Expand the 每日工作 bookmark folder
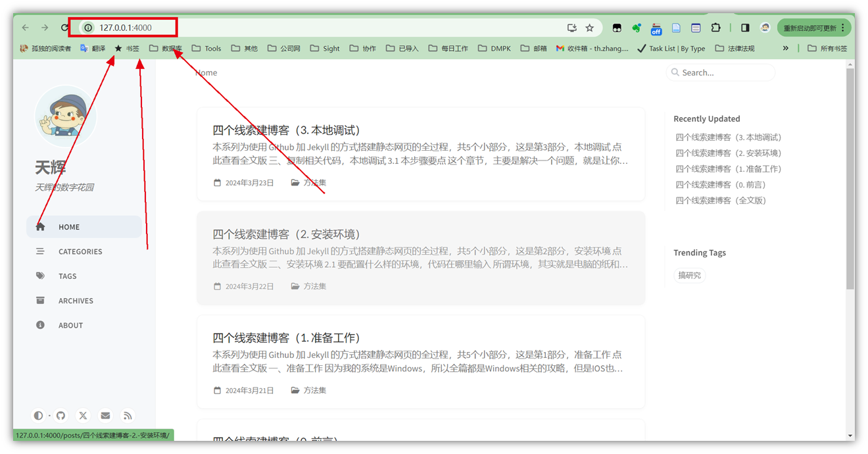This screenshot has height=454, width=868. pos(448,48)
